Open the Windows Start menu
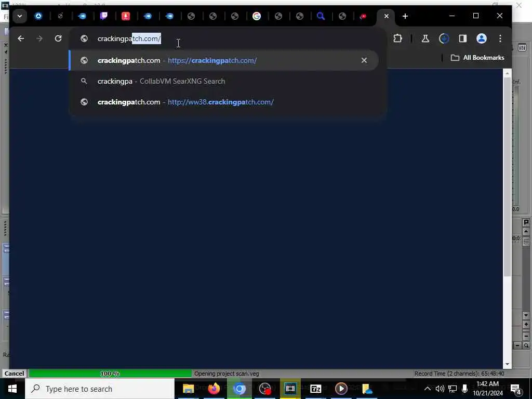Screen dimensions: 532x399 click(12, 389)
